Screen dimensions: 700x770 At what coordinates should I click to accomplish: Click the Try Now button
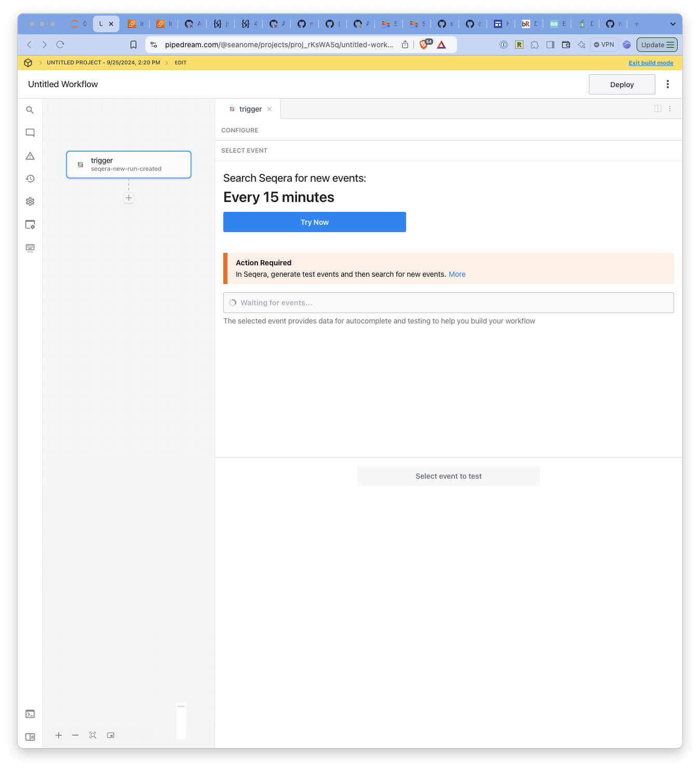314,222
